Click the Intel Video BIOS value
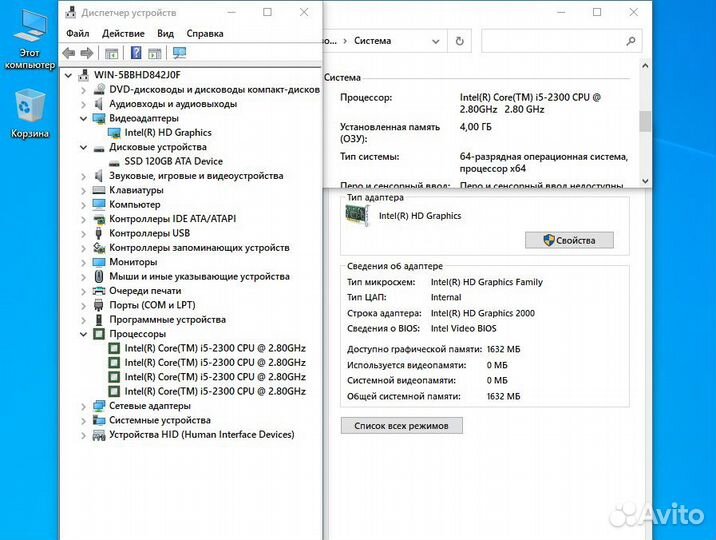This screenshot has height=540, width=716. 463,329
